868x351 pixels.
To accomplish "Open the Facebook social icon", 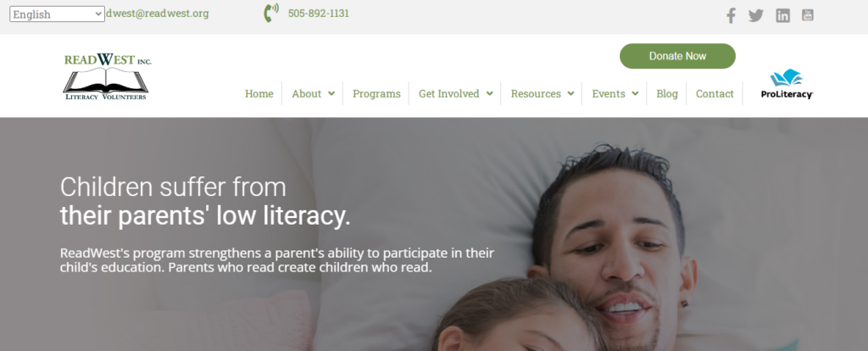I will click(731, 15).
